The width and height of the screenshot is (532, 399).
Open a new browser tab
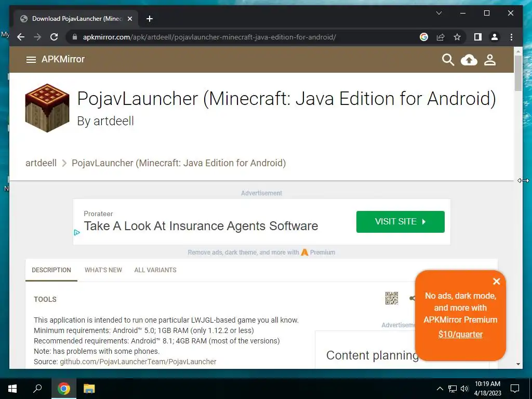tap(150, 19)
